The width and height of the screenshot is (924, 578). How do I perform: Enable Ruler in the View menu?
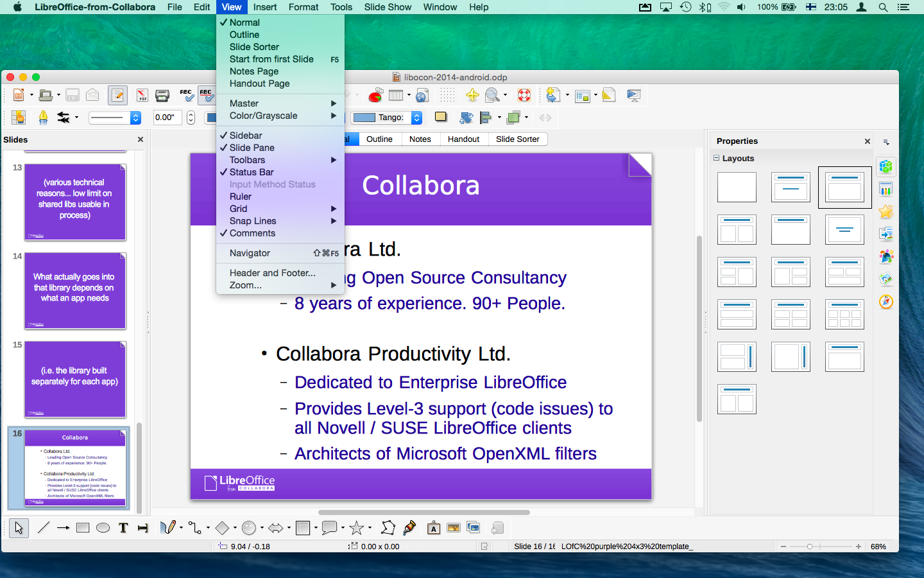280,197
